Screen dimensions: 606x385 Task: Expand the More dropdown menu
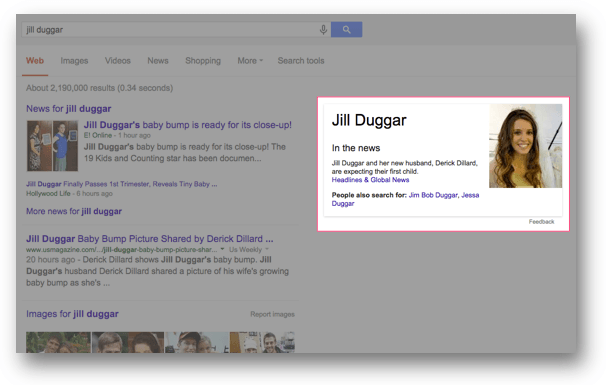click(250, 61)
